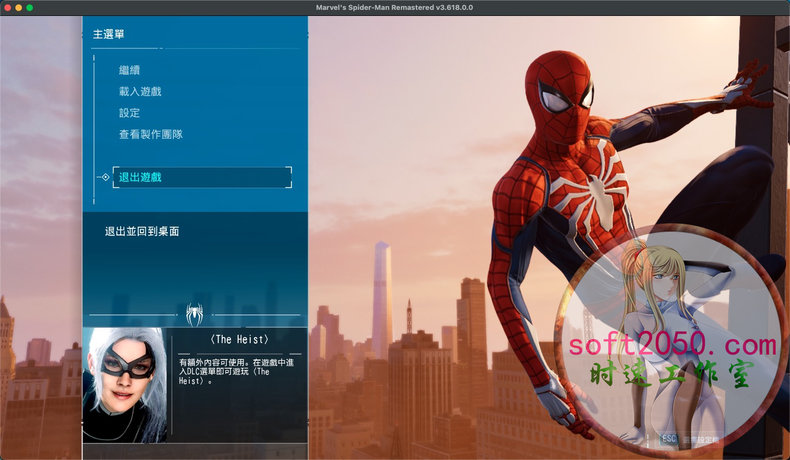The image size is (790, 460).
Task: Click the DLC description text under The Heist
Action: (x=238, y=370)
